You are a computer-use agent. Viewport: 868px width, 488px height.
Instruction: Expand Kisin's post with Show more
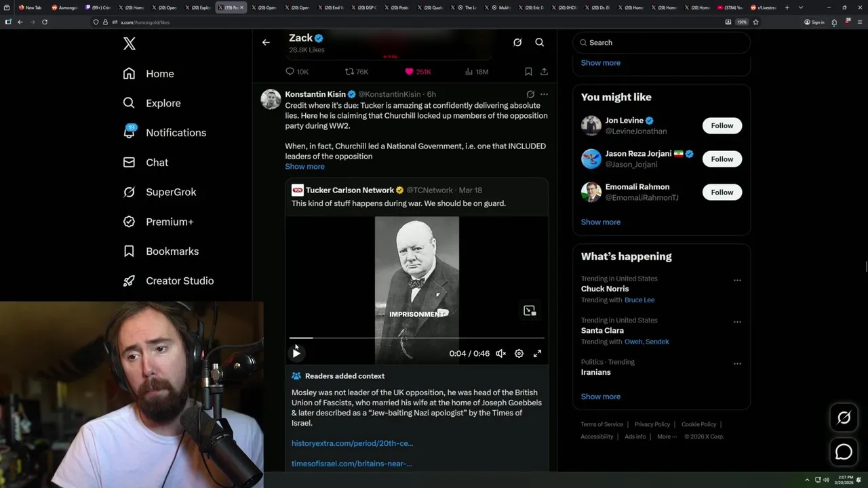coord(304,167)
